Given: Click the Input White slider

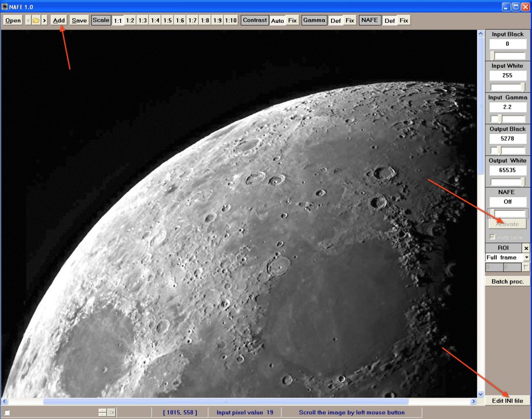Looking at the screenshot, I should pyautogui.click(x=508, y=87).
